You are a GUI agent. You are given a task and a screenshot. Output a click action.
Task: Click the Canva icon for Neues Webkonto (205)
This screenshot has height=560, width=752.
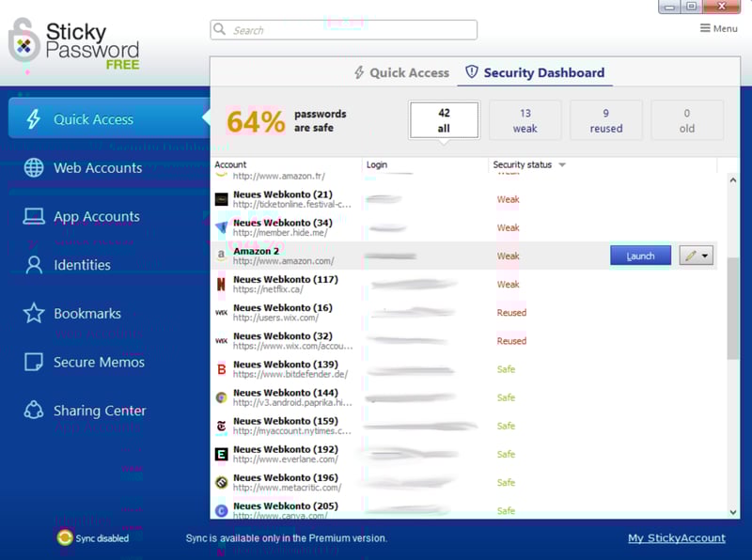tap(221, 510)
